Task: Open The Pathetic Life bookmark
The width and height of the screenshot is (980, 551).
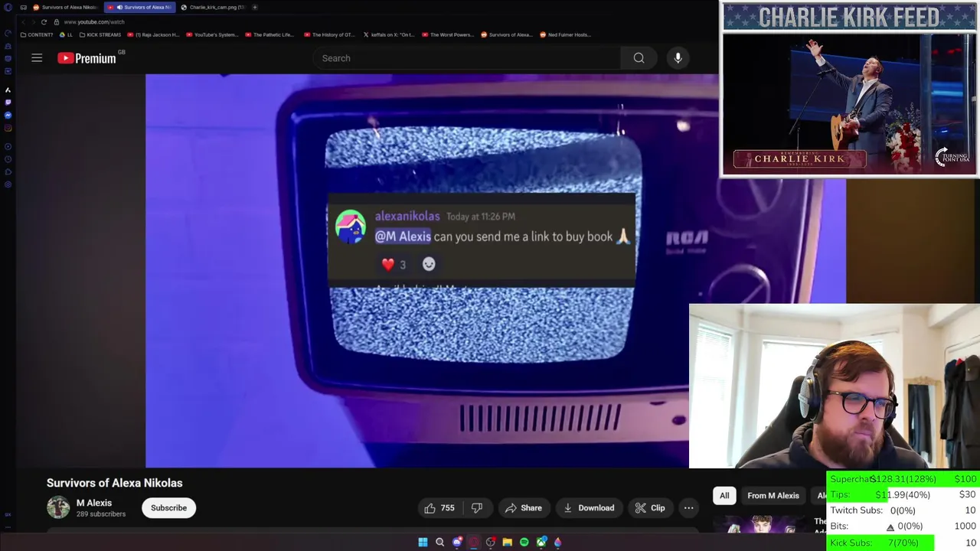Action: pyautogui.click(x=269, y=34)
